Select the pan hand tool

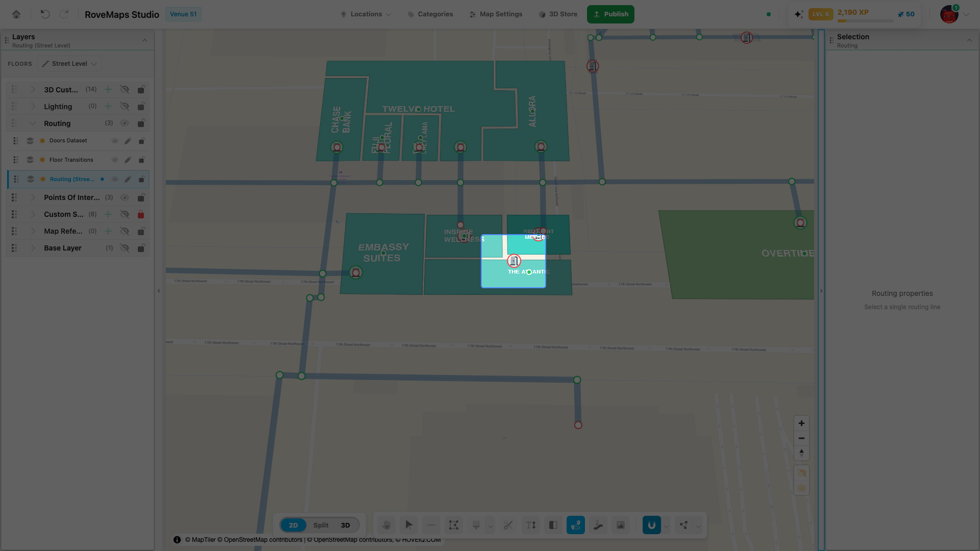pyautogui.click(x=386, y=525)
